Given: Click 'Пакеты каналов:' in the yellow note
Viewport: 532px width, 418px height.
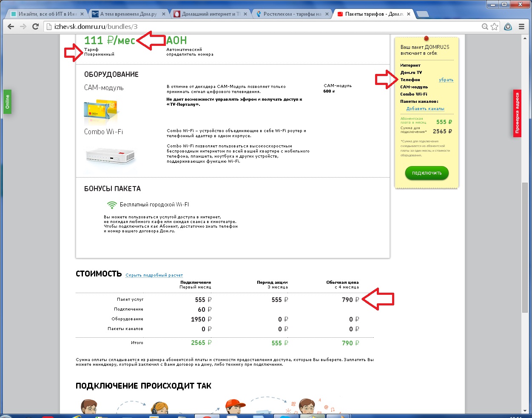Looking at the screenshot, I should [419, 102].
